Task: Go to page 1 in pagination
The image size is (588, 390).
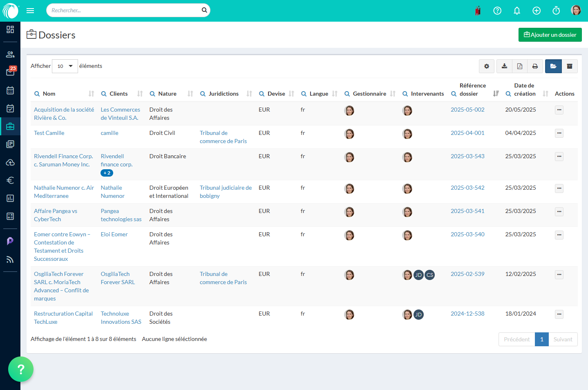Action: point(541,339)
